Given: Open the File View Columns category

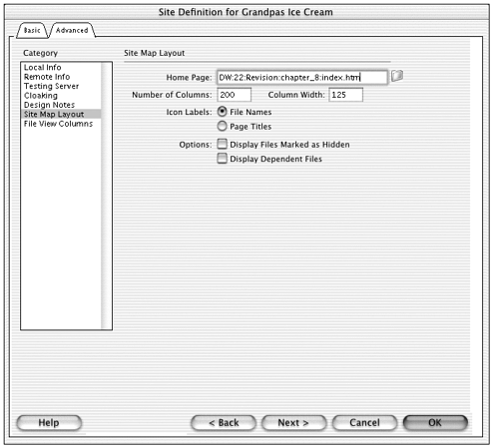Looking at the screenshot, I should [x=61, y=124].
